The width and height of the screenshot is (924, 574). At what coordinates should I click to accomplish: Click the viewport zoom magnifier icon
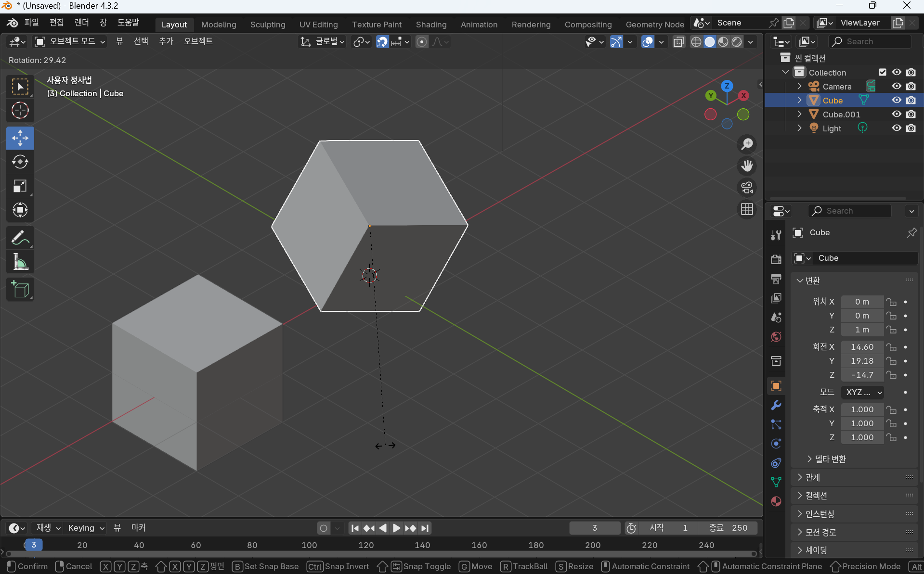[747, 144]
